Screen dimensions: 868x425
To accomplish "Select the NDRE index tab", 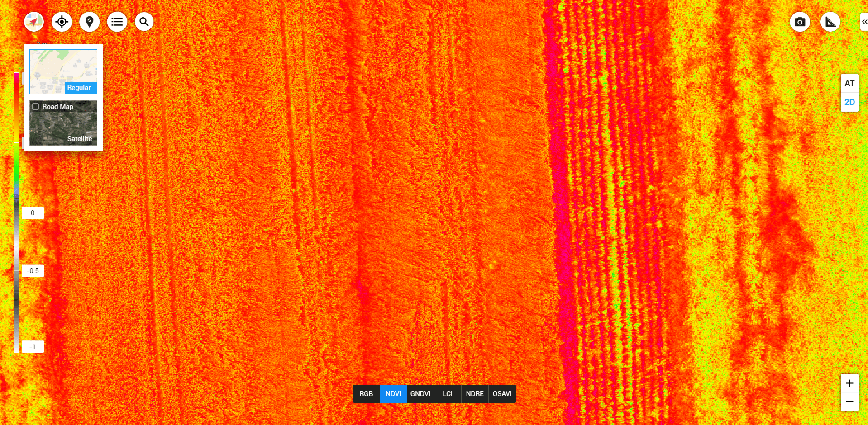I will (475, 394).
